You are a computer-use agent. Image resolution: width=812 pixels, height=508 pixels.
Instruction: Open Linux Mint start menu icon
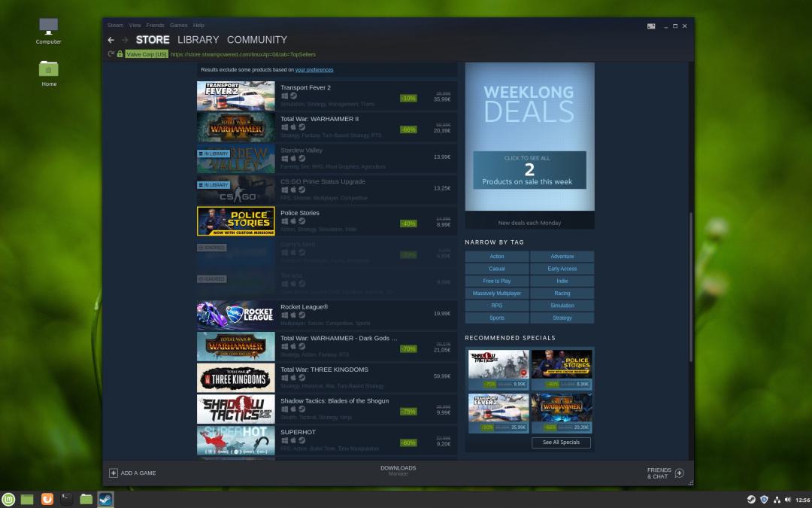[x=8, y=499]
